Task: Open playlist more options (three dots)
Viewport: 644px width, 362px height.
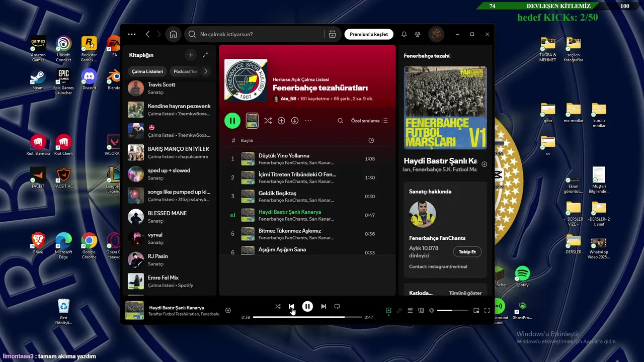Action: pyautogui.click(x=308, y=121)
